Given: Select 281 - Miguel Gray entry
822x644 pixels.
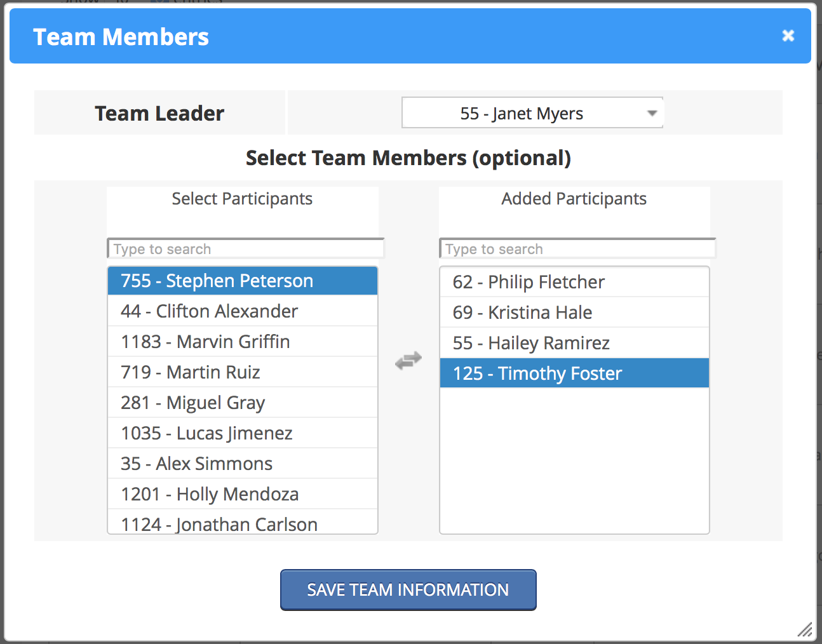Looking at the screenshot, I should pos(243,403).
